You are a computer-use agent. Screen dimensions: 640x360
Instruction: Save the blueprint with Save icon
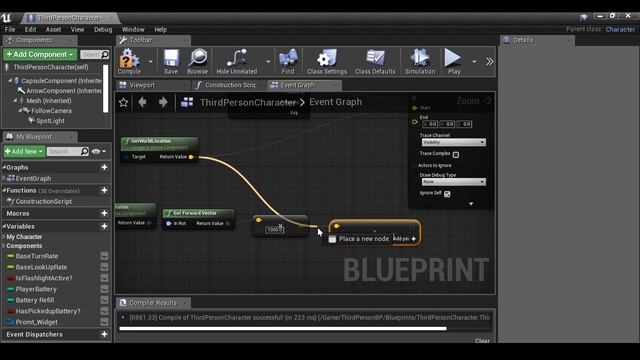pyautogui.click(x=171, y=61)
